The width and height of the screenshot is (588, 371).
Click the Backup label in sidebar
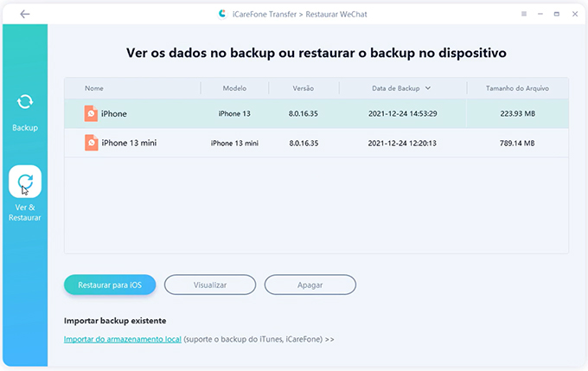click(x=25, y=127)
